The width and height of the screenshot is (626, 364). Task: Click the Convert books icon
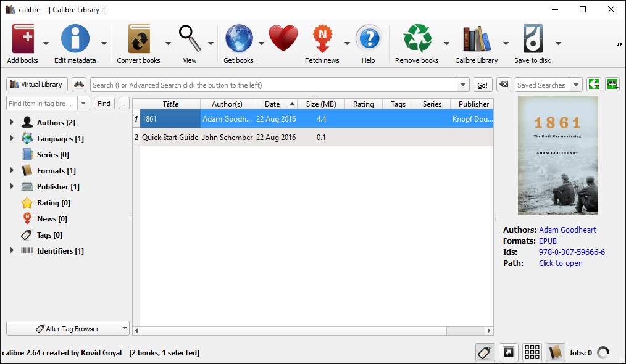click(x=139, y=39)
